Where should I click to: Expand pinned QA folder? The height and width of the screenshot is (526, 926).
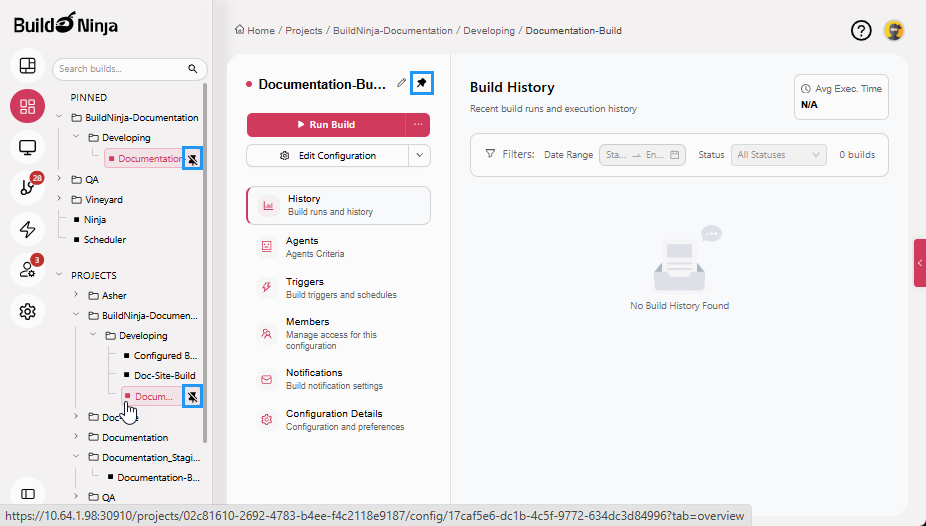pyautogui.click(x=59, y=178)
